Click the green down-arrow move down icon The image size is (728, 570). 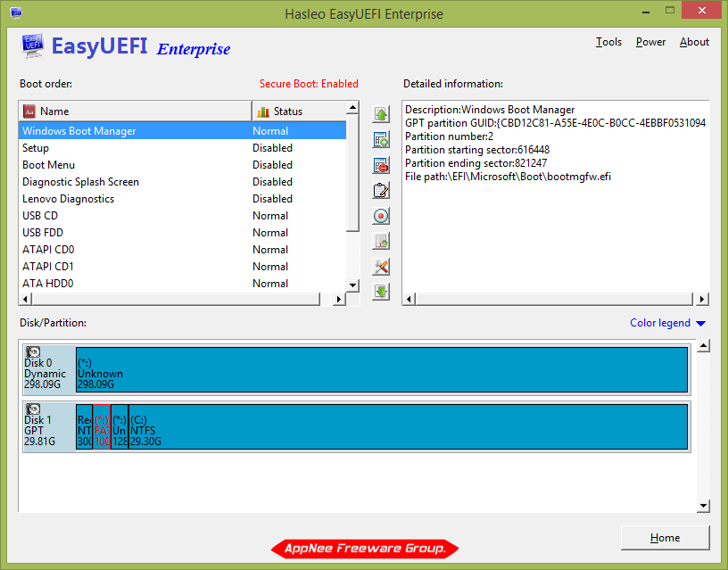tap(381, 292)
